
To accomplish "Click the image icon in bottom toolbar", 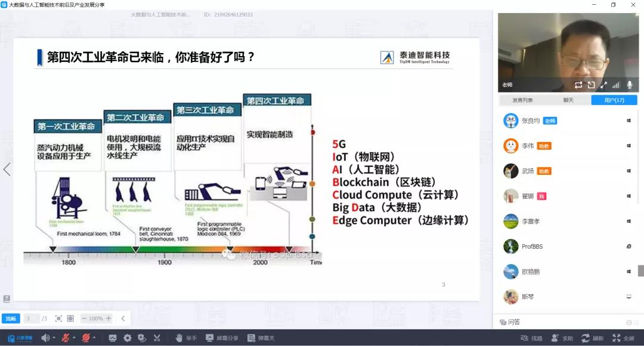I will click(113, 338).
